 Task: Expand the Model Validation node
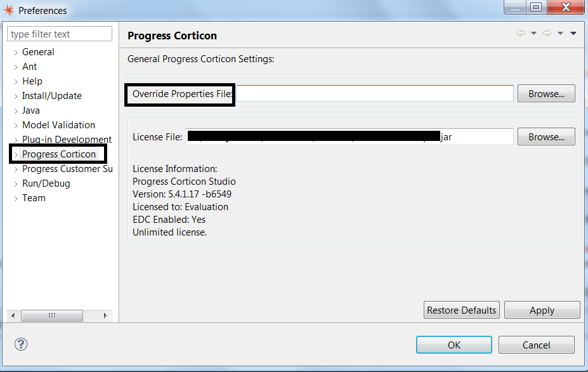16,126
